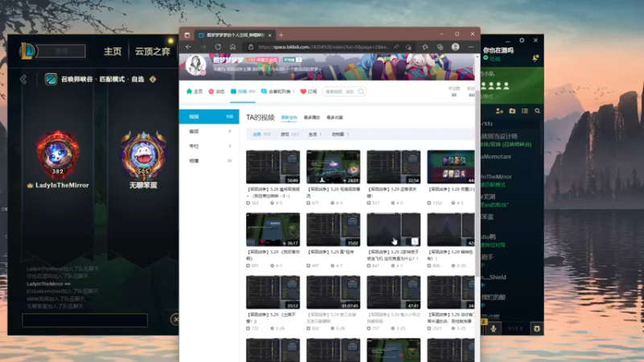Open Edge settings and more menu
The width and height of the screenshot is (644, 362).
pyautogui.click(x=471, y=47)
